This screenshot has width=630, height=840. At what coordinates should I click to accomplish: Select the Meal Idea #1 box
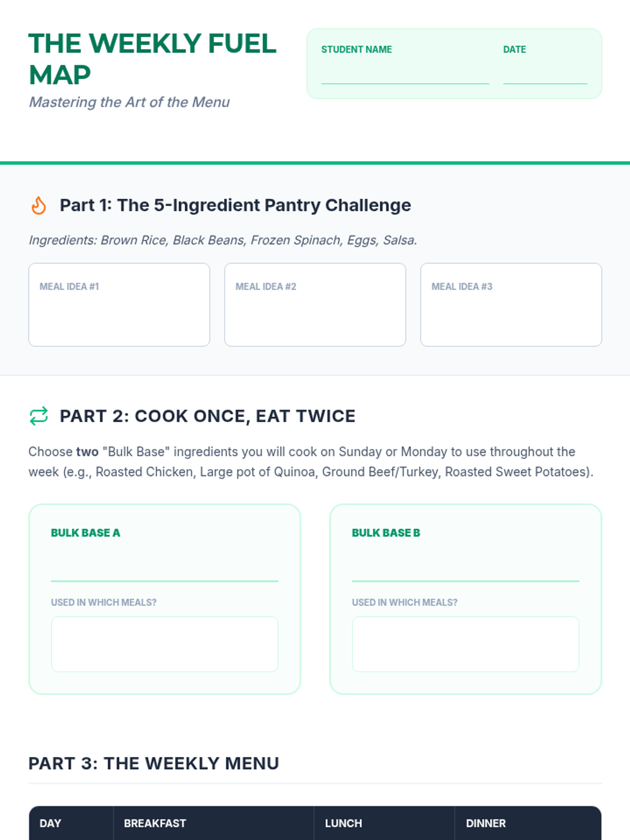point(119,304)
